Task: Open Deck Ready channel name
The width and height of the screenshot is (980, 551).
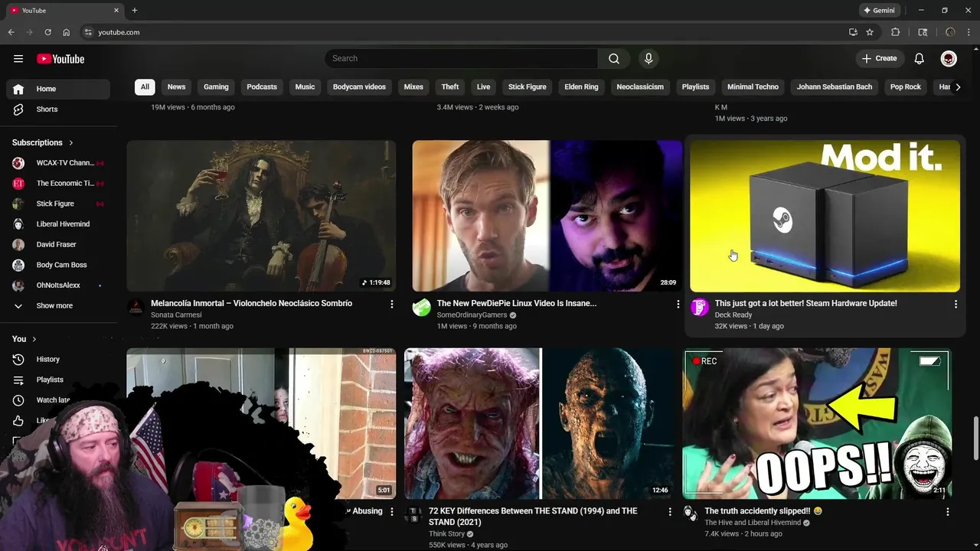Action: tap(733, 315)
